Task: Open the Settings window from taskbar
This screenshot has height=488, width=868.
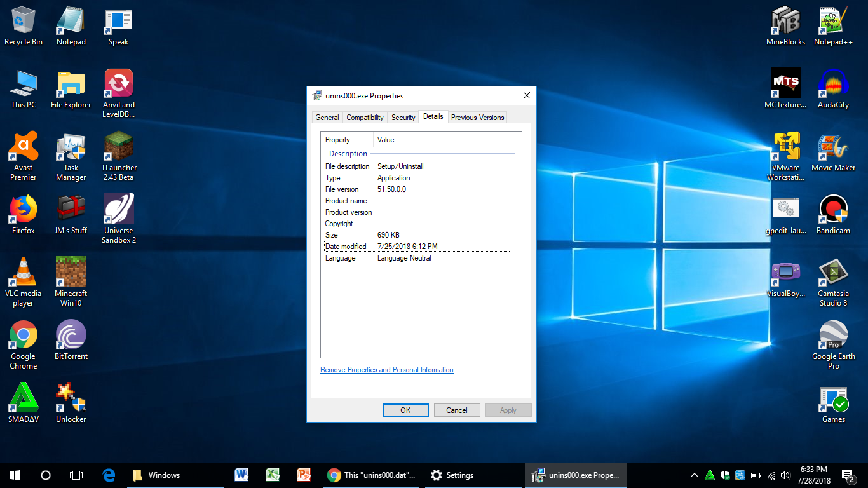Action: [x=452, y=475]
